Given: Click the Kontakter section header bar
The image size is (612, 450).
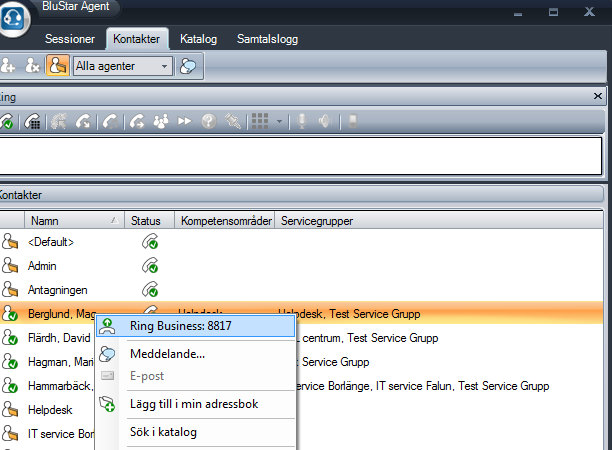Looking at the screenshot, I should point(301,195).
